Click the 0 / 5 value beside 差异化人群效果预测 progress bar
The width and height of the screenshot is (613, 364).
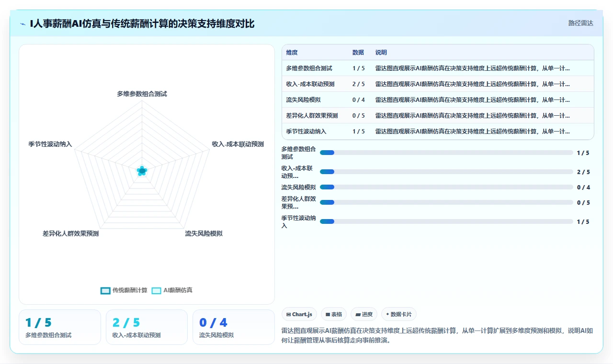583,202
